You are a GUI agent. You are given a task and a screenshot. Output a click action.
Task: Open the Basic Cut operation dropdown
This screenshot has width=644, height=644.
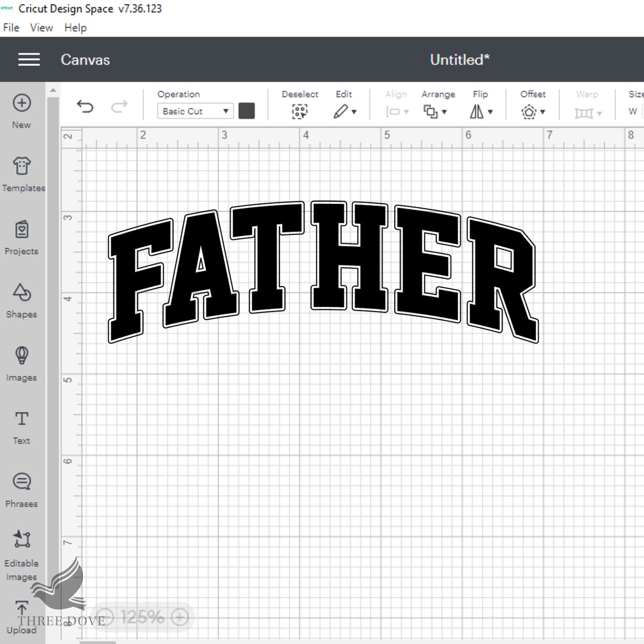(x=195, y=111)
